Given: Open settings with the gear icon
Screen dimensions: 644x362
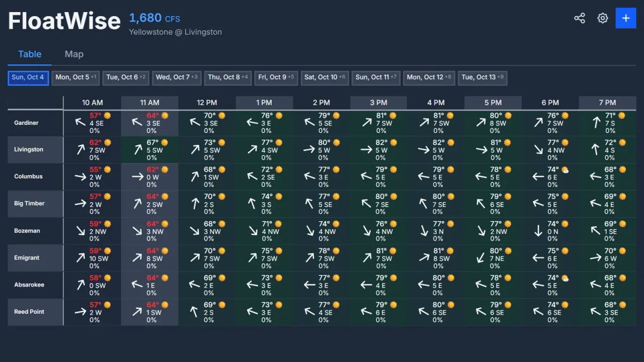Looking at the screenshot, I should click(x=603, y=18).
